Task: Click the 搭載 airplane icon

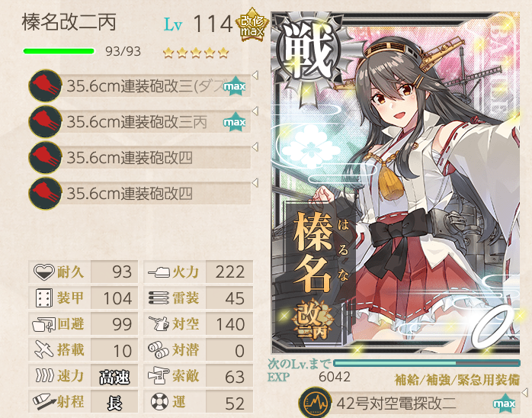Action: pyautogui.click(x=44, y=350)
